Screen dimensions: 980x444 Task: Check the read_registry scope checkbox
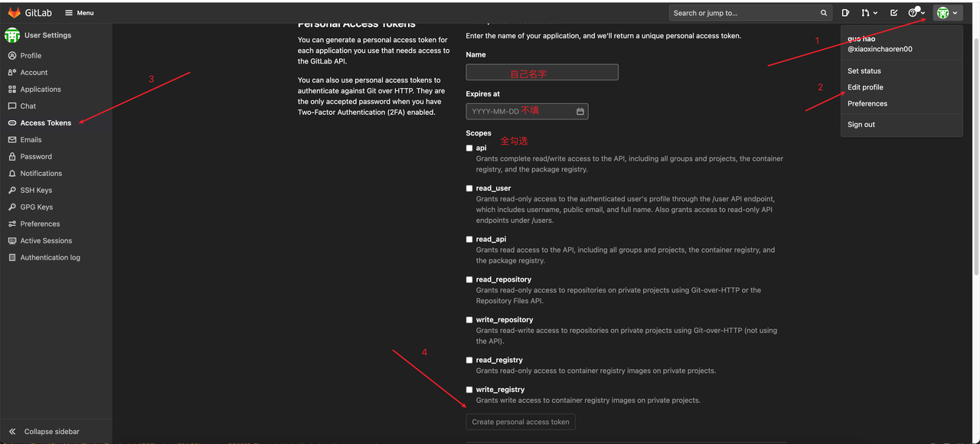click(x=469, y=361)
